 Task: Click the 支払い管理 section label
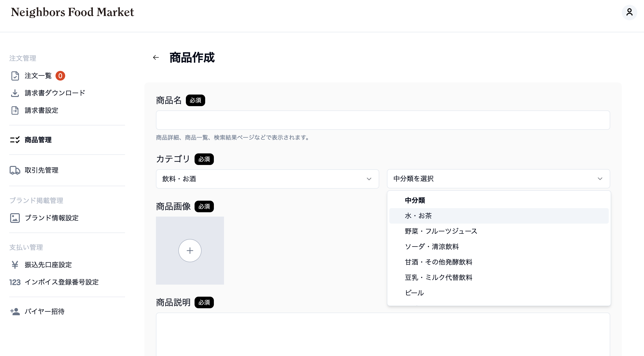(26, 247)
